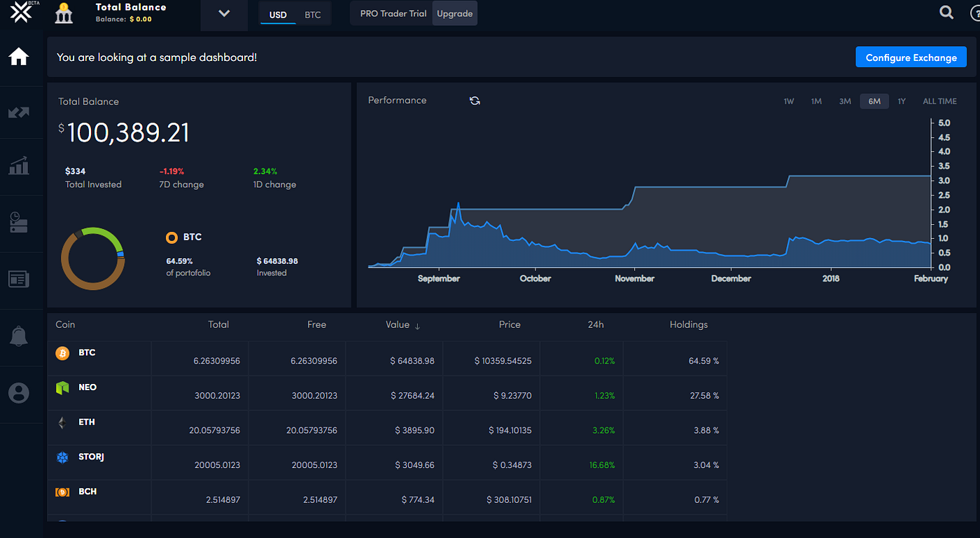The width and height of the screenshot is (980, 538).
Task: Click the Upgrade button
Action: point(455,14)
